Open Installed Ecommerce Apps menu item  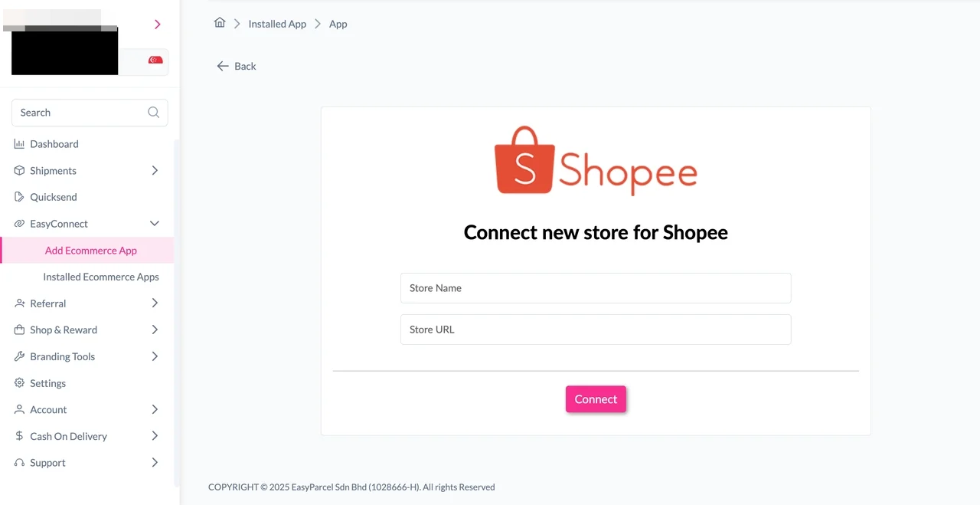click(100, 277)
